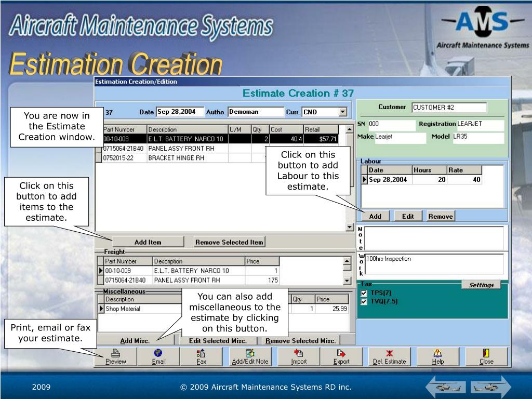Fax the estimate
The height and width of the screenshot is (399, 532).
(201, 356)
